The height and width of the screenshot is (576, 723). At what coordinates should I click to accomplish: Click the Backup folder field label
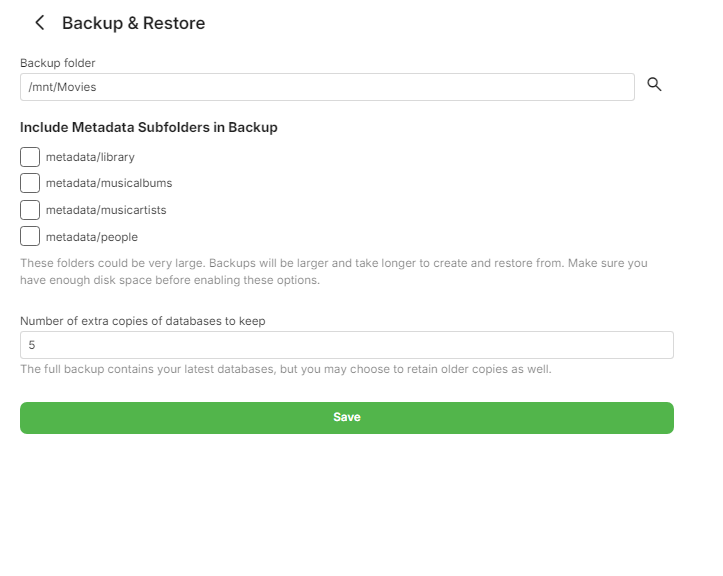pyautogui.click(x=58, y=63)
